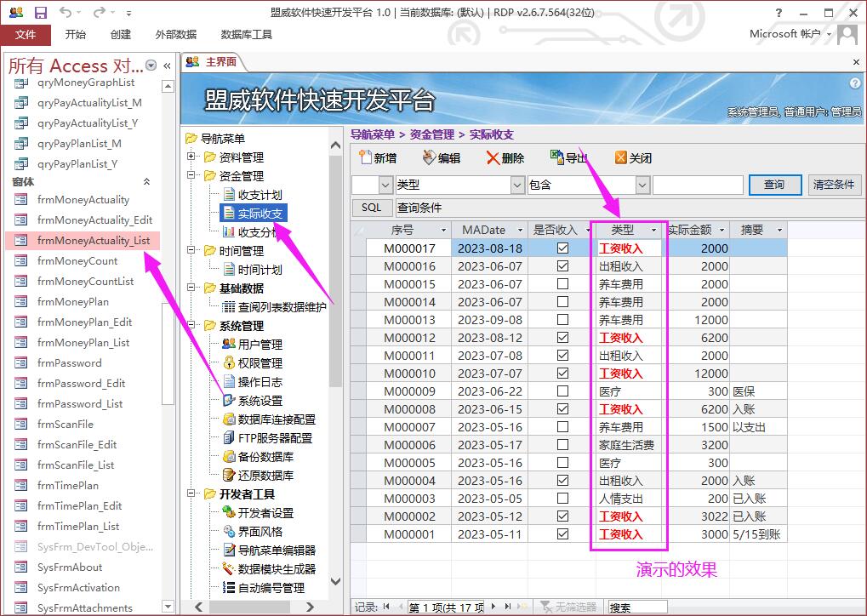Open the 外部数据 ribbon tab
Screen dimensions: 867x616
point(176,35)
